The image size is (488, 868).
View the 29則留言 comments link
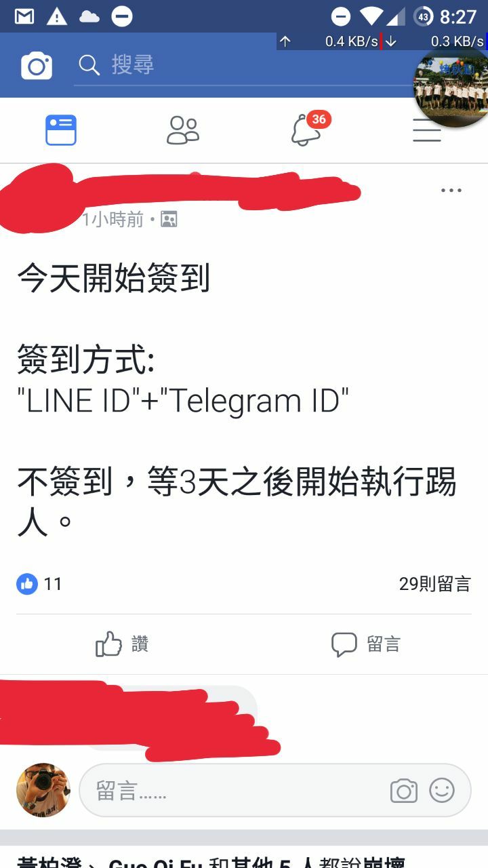434,584
